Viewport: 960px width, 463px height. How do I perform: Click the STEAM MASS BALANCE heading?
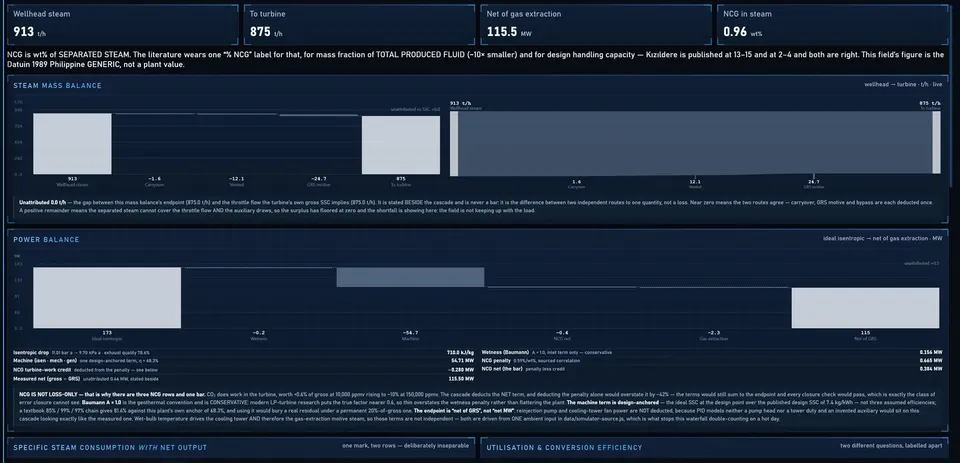tap(58, 86)
